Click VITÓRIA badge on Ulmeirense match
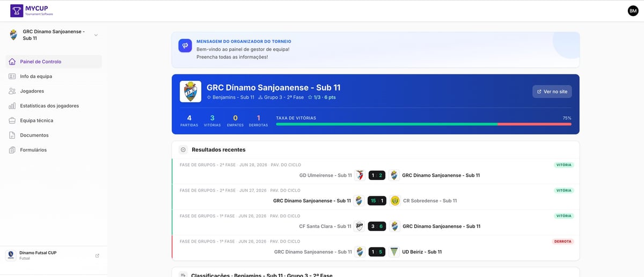Screen dimensions: 644x277 564,165
